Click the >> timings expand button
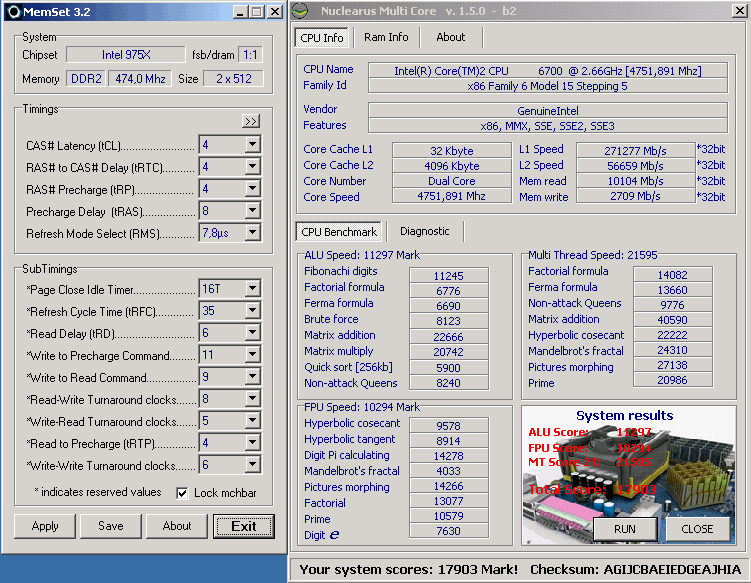The width and height of the screenshot is (751, 583). pos(251,121)
